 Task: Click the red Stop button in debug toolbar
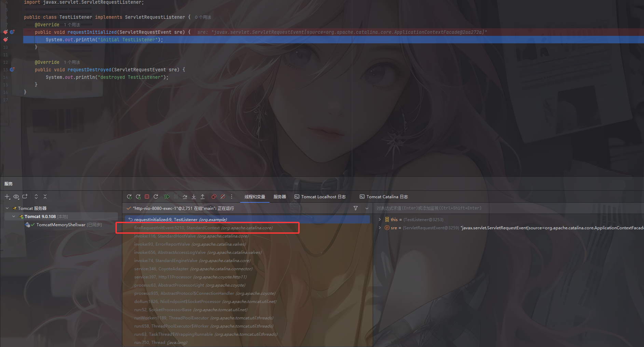tap(147, 197)
